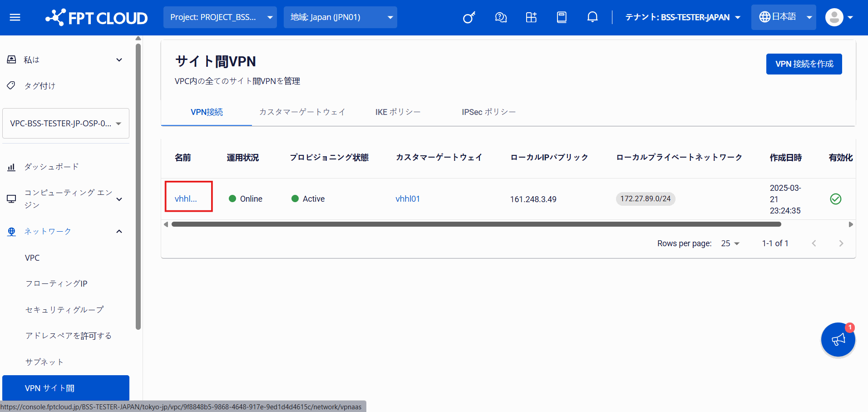The image size is (868, 412).
Task: Open the hamburger navigation menu
Action: click(15, 17)
